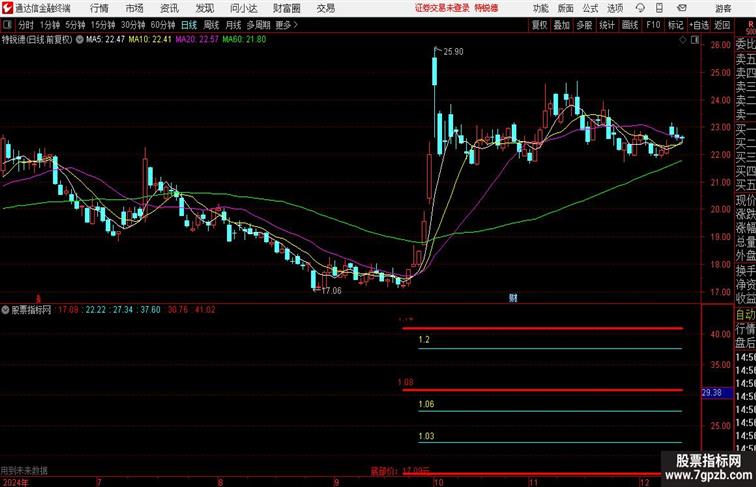Open the F10 company info button
The height and width of the screenshot is (487, 756).
(653, 25)
